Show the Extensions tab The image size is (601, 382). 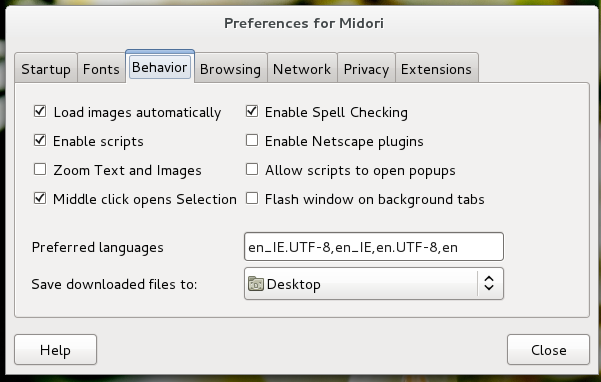point(437,69)
